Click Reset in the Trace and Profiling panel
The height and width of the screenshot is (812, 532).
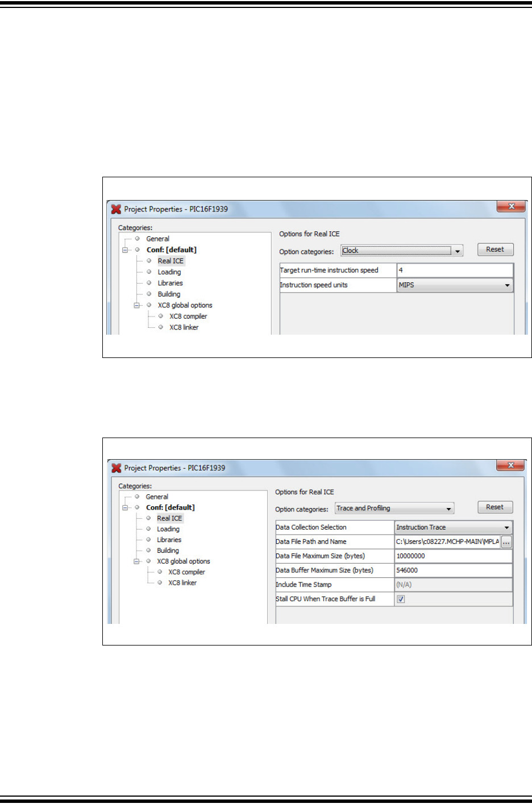pos(494,506)
